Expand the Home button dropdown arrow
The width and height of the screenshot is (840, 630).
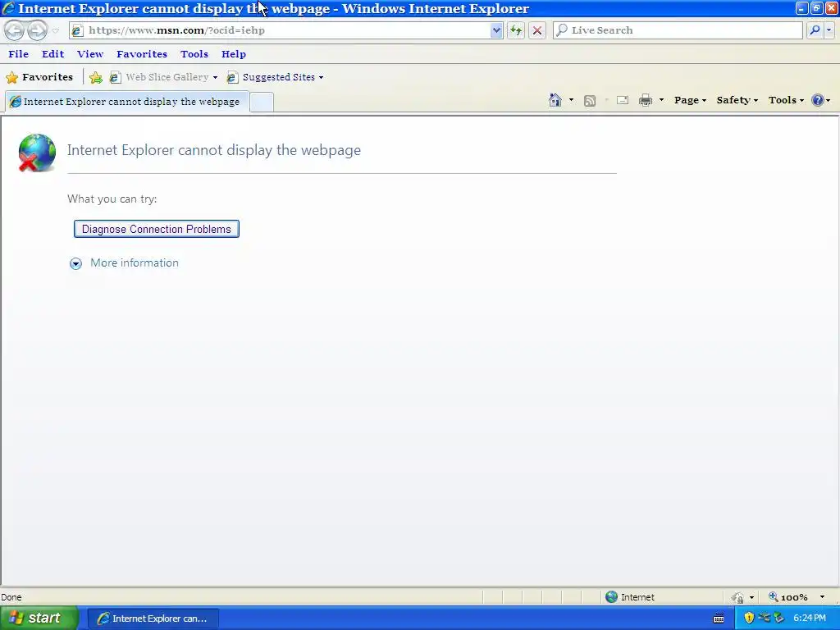click(571, 100)
